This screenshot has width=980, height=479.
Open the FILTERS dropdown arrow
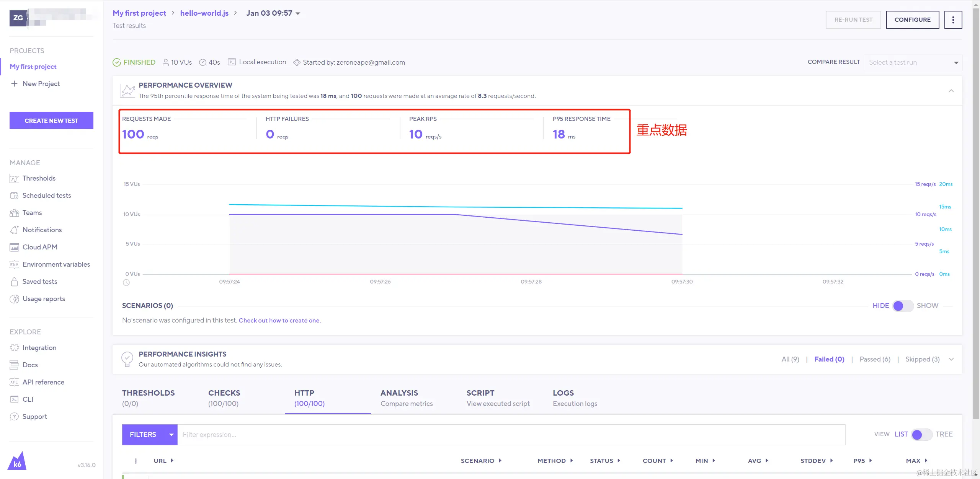click(x=171, y=435)
